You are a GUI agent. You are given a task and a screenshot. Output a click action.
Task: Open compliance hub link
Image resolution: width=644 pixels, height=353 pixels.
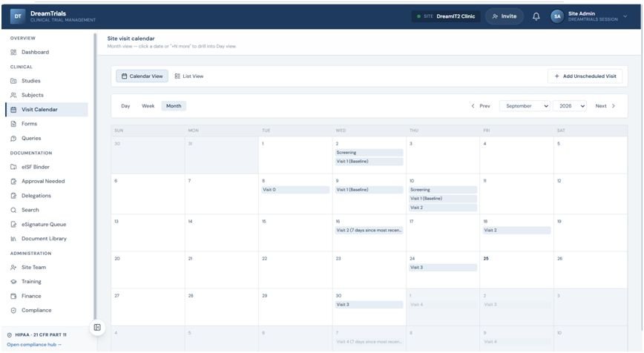pos(34,345)
